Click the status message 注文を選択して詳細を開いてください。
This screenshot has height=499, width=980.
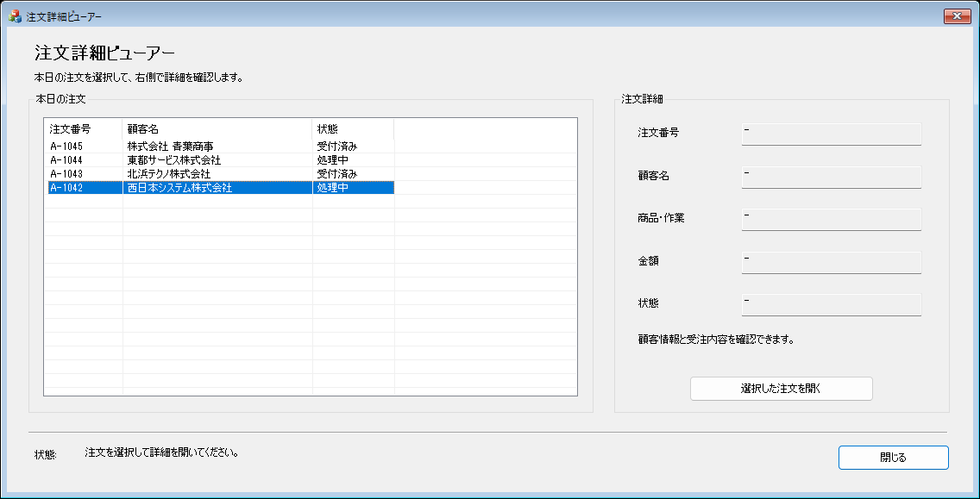coord(162,452)
